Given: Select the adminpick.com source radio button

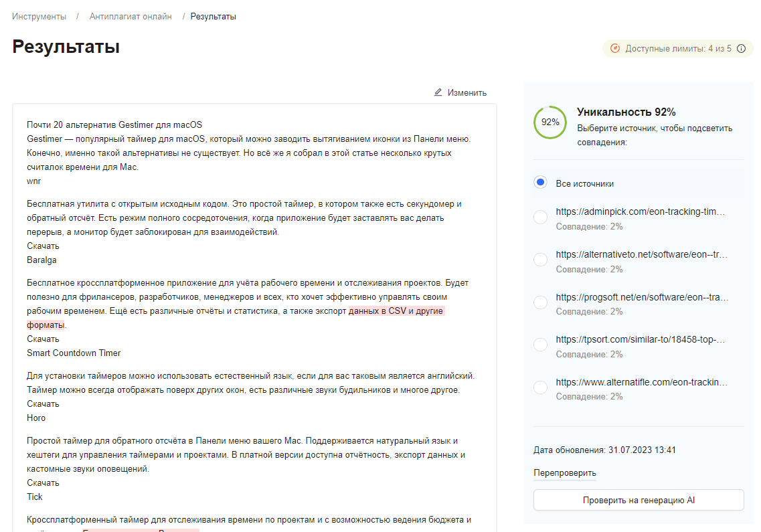Looking at the screenshot, I should pos(540,217).
